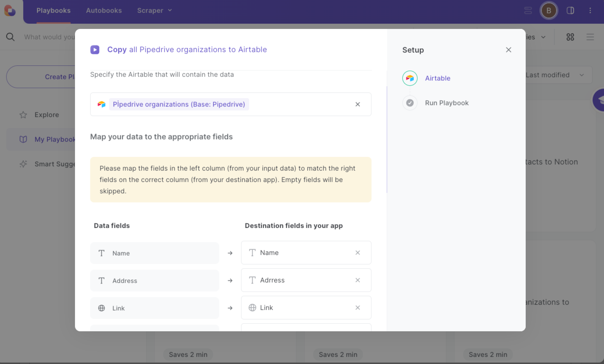This screenshot has height=364, width=604.
Task: Click the playbook run icon beside title
Action: point(95,50)
